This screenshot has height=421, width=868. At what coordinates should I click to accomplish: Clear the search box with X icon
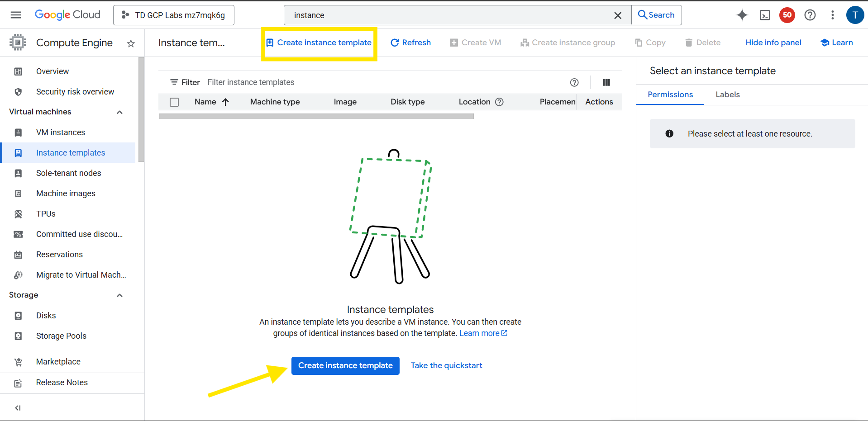[x=617, y=15]
